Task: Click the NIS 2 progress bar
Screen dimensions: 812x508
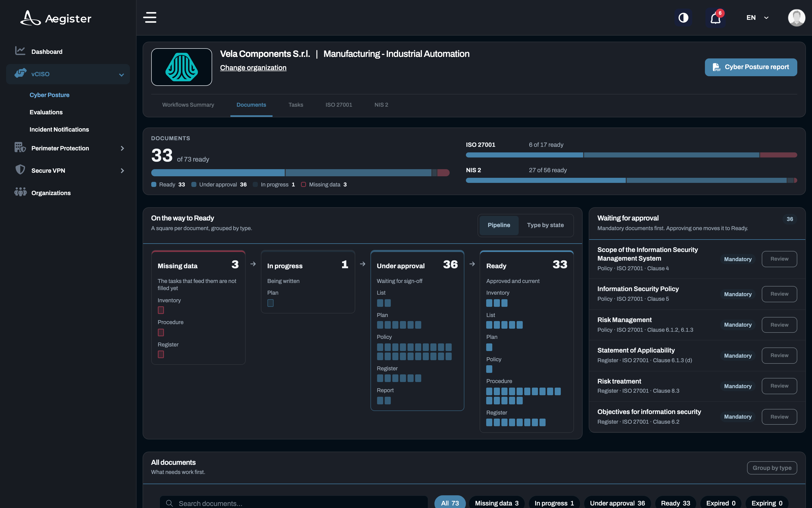Action: (631, 180)
